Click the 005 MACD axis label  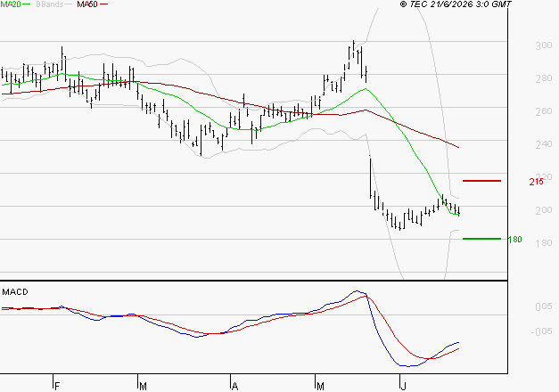coord(544,306)
